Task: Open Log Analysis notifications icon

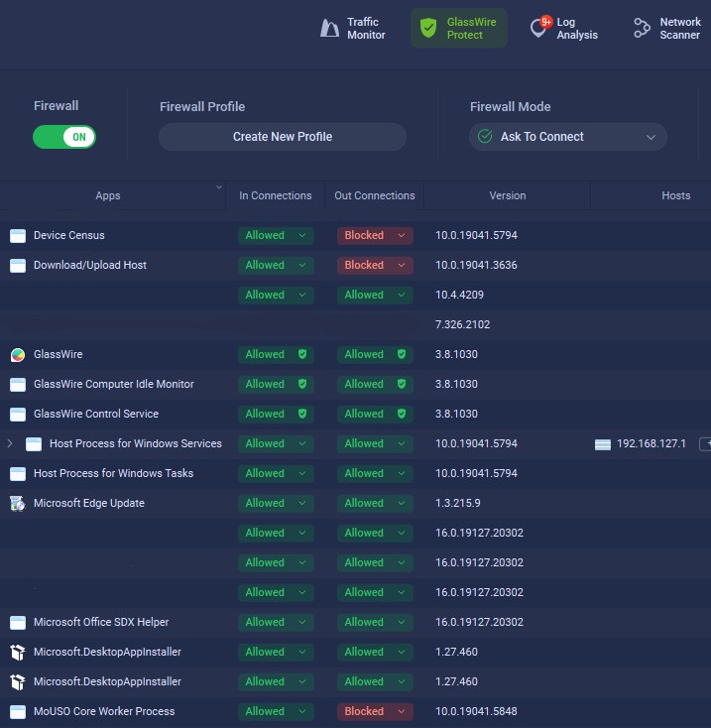Action: point(539,28)
